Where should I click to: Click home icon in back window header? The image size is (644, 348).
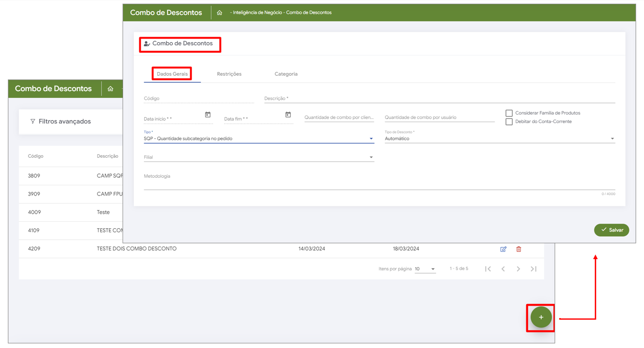point(110,89)
